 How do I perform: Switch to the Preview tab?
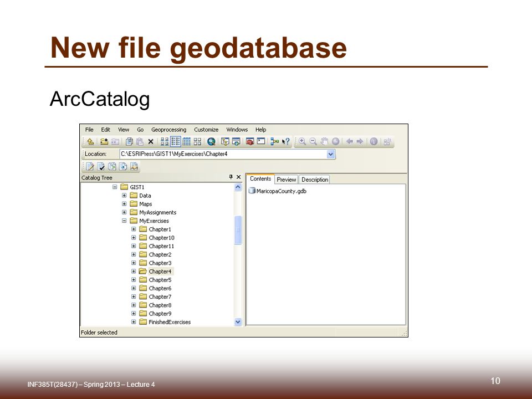[x=287, y=180]
